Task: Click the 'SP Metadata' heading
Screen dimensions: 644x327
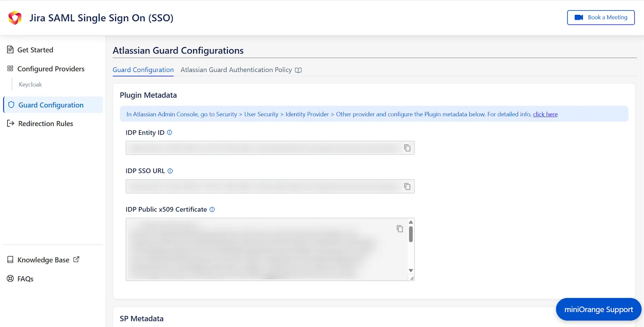Action: point(142,319)
